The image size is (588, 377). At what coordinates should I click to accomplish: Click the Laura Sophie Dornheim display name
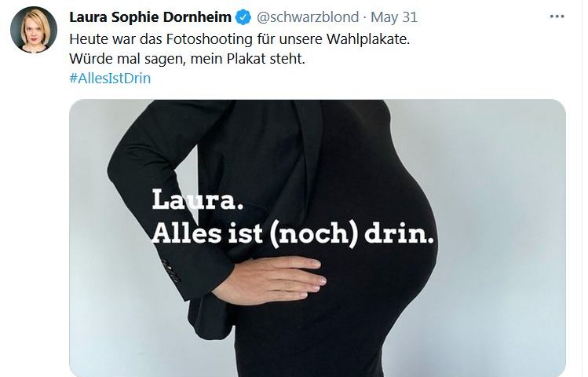pyautogui.click(x=151, y=17)
